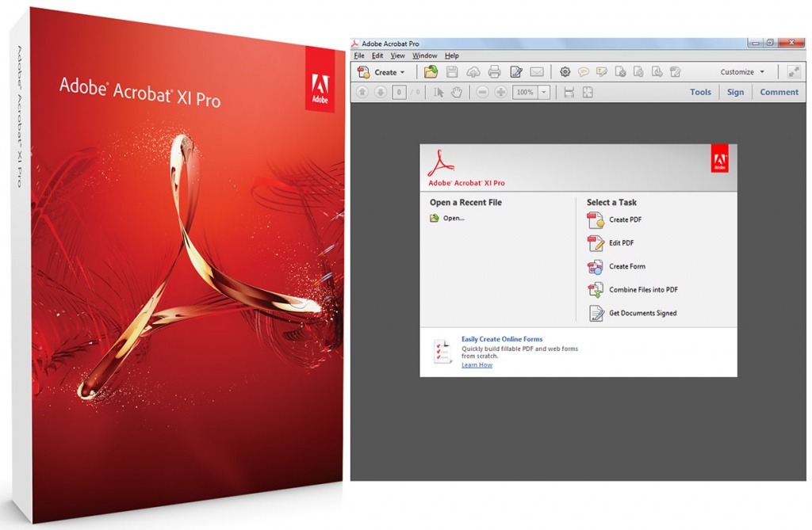This screenshot has width=812, height=530.
Task: Send file via the envelope email icon
Action: tap(537, 72)
